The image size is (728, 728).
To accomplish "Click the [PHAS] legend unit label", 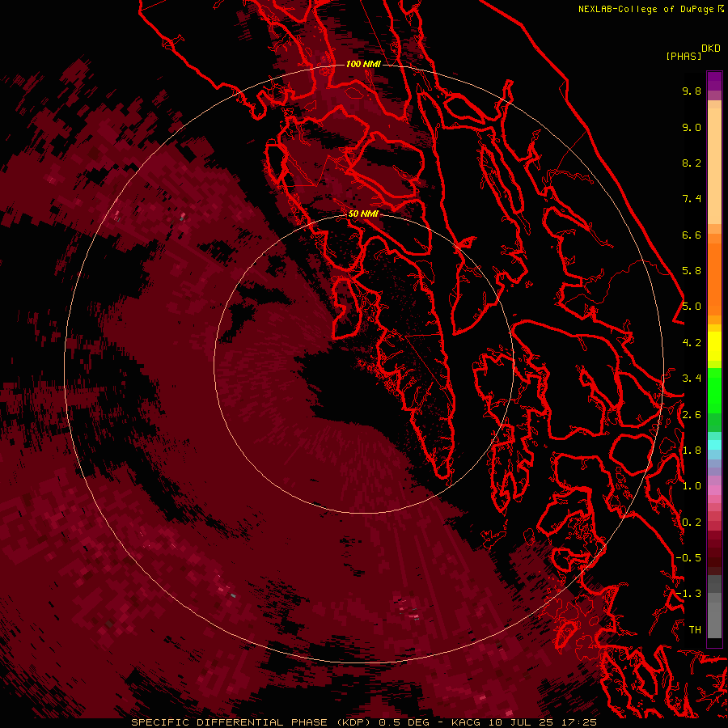I will point(684,57).
